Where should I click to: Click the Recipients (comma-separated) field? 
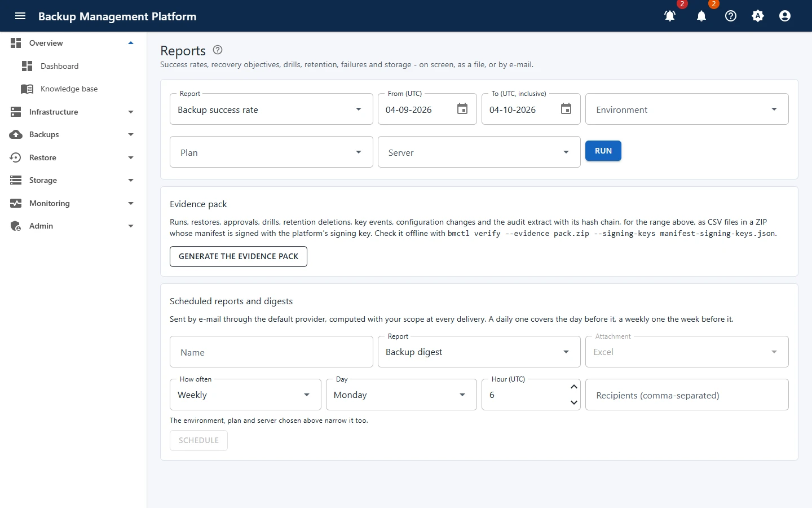click(687, 395)
